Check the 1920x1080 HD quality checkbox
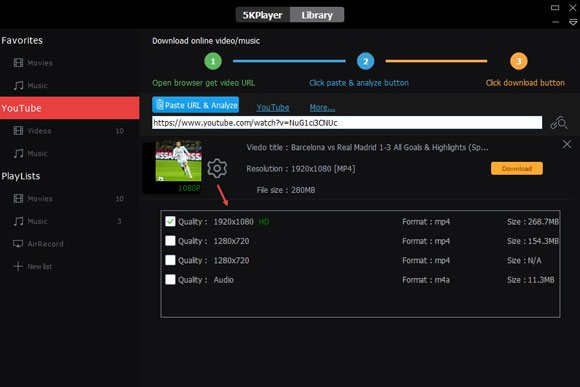 (x=170, y=221)
